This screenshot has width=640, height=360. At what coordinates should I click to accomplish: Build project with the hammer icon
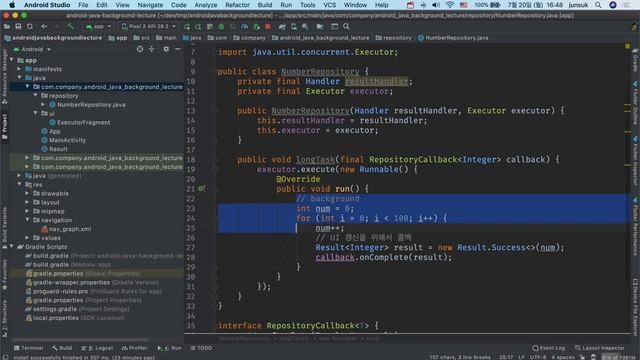(70, 27)
